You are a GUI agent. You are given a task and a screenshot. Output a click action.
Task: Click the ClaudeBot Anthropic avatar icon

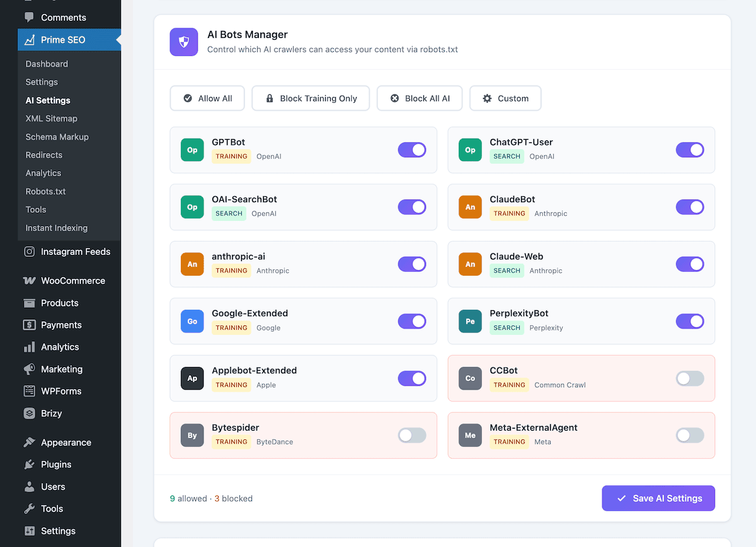(x=470, y=207)
